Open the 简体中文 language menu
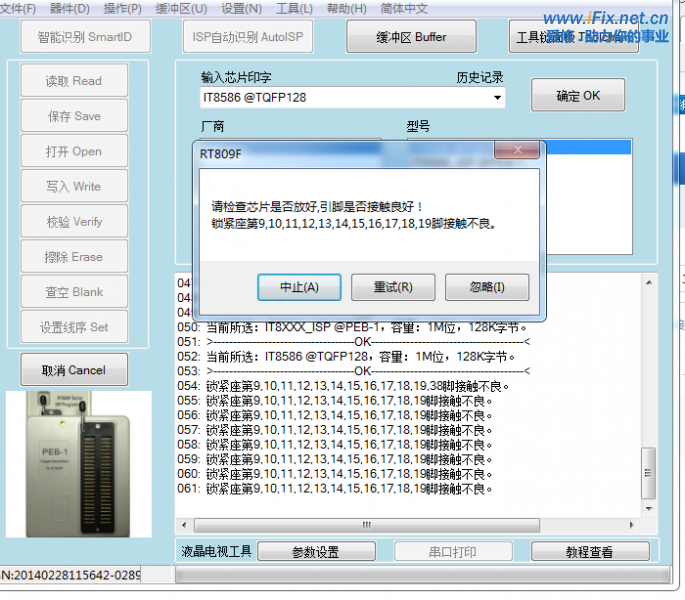The width and height of the screenshot is (685, 600). [x=404, y=8]
